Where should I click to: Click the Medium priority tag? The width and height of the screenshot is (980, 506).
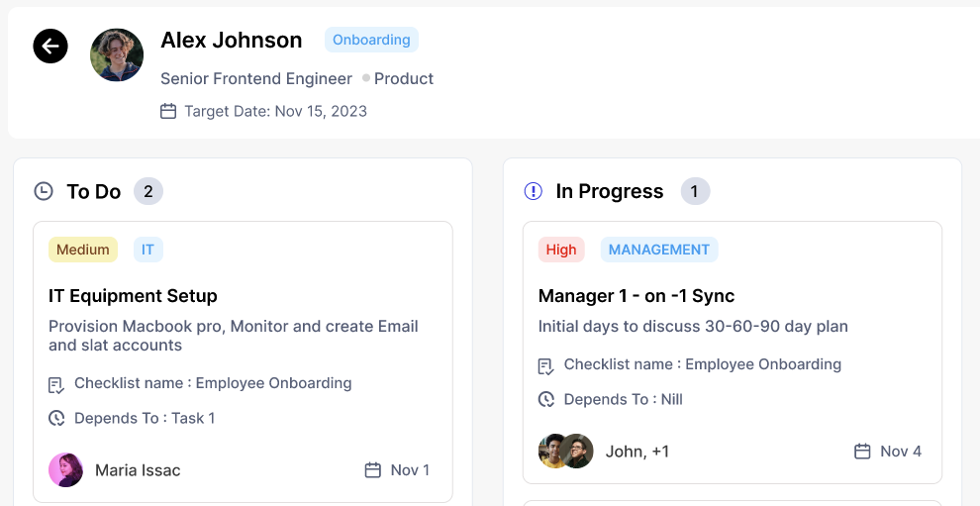pos(83,250)
